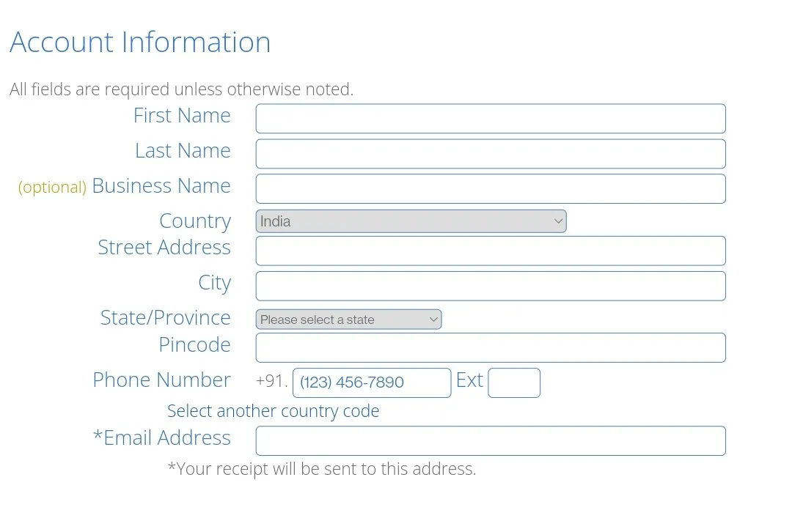
Task: Click the Phone Number label
Action: coord(161,380)
